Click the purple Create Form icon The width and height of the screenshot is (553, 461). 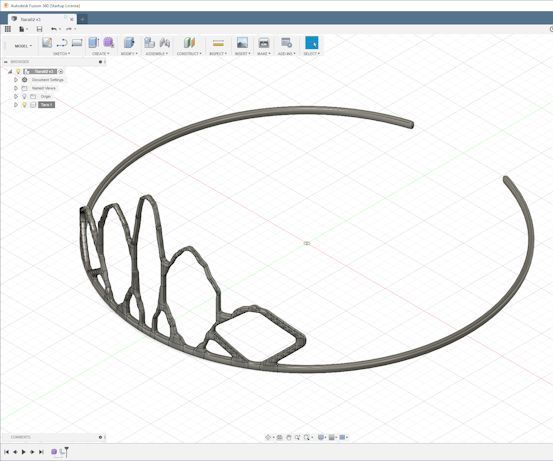(x=109, y=43)
